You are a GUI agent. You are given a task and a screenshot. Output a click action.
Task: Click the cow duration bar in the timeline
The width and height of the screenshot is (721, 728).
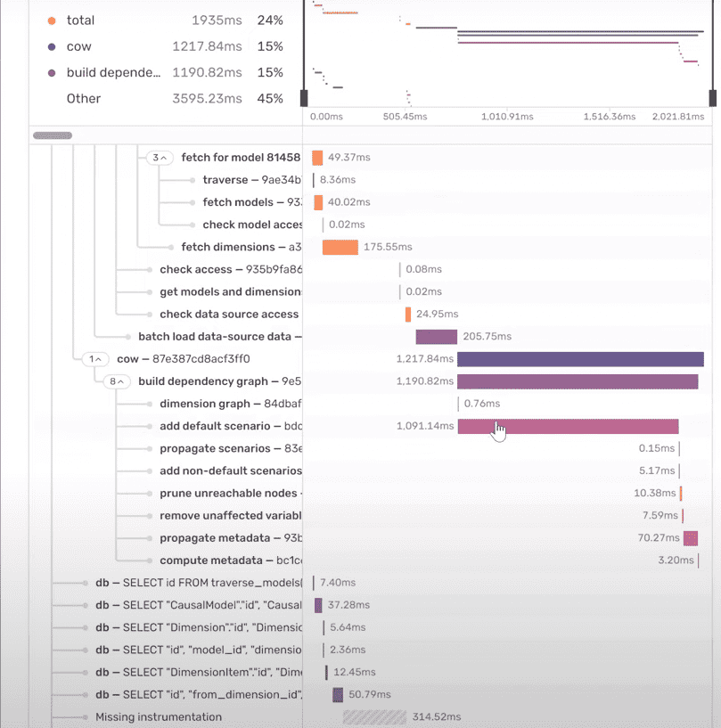click(579, 358)
